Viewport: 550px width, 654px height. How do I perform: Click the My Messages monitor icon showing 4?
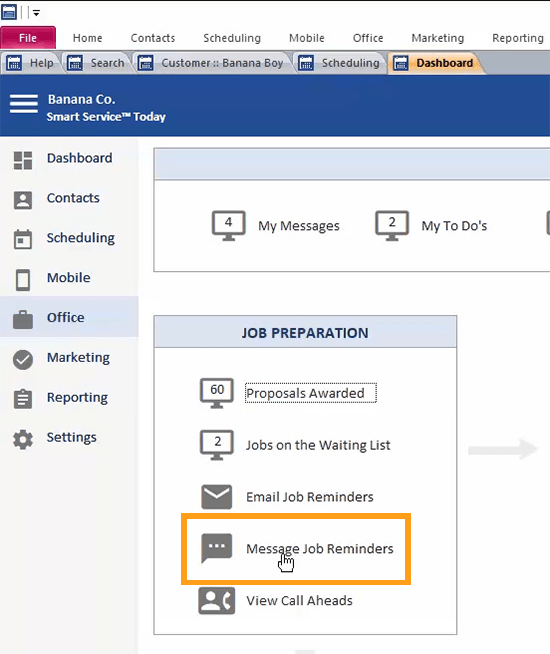(229, 226)
